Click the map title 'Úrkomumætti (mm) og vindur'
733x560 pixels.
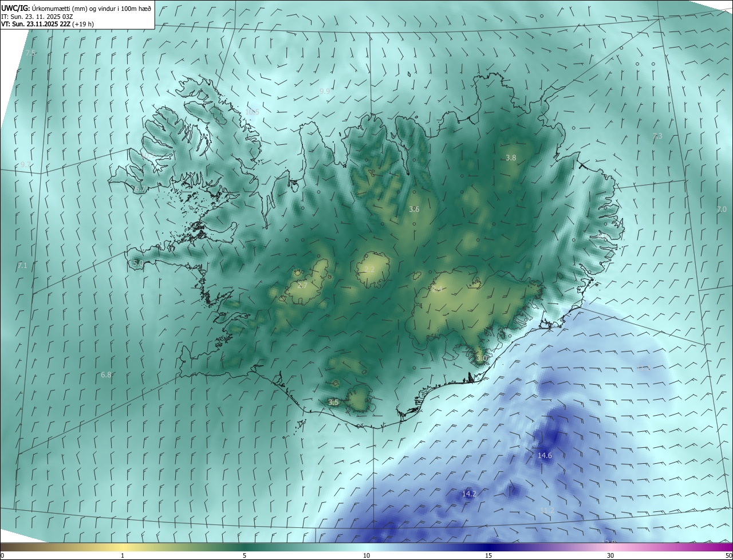coord(74,8)
